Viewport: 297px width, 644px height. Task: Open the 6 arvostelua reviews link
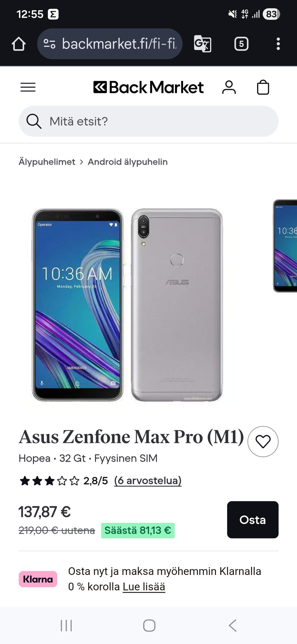pyautogui.click(x=148, y=481)
